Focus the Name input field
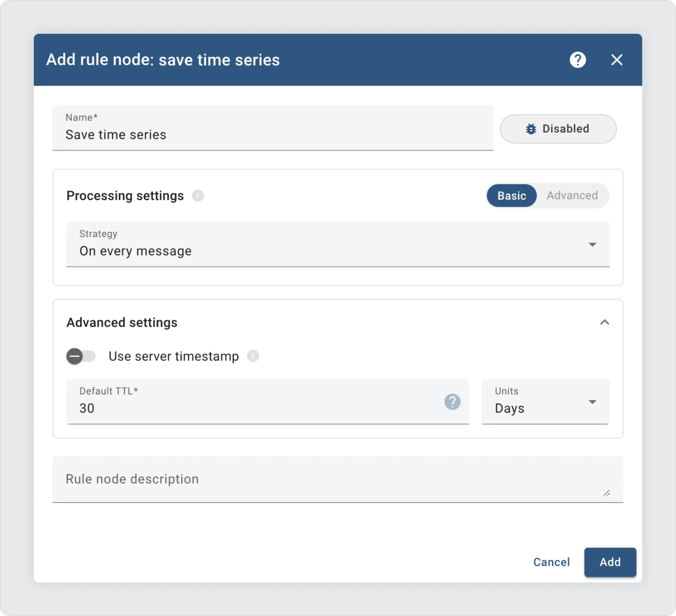The height and width of the screenshot is (616, 676). point(272,134)
